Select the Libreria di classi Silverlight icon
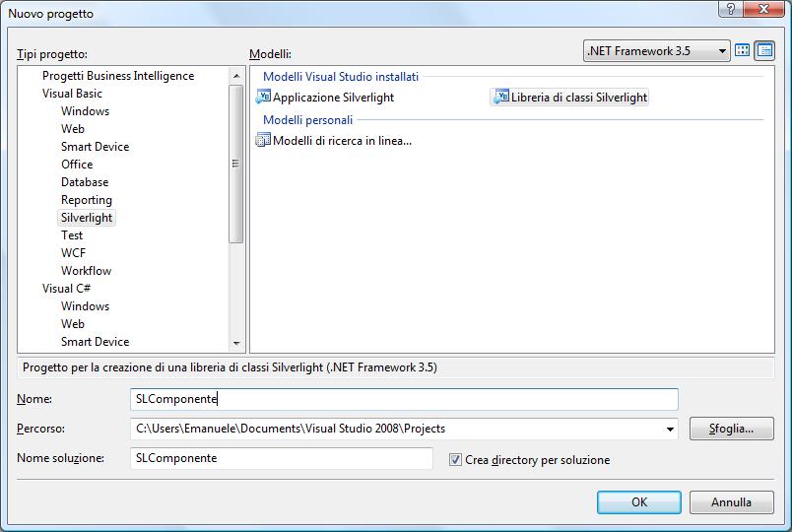This screenshot has height=532, width=792. click(x=501, y=97)
